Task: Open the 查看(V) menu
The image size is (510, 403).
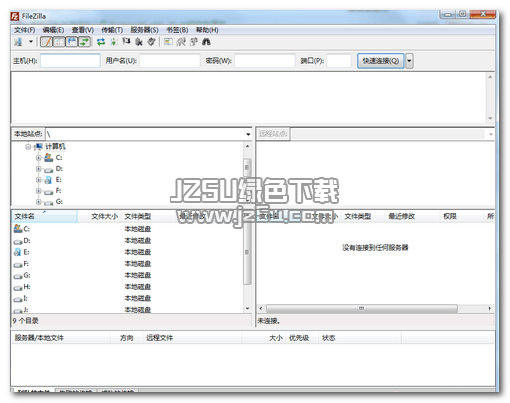Action: pyautogui.click(x=83, y=30)
